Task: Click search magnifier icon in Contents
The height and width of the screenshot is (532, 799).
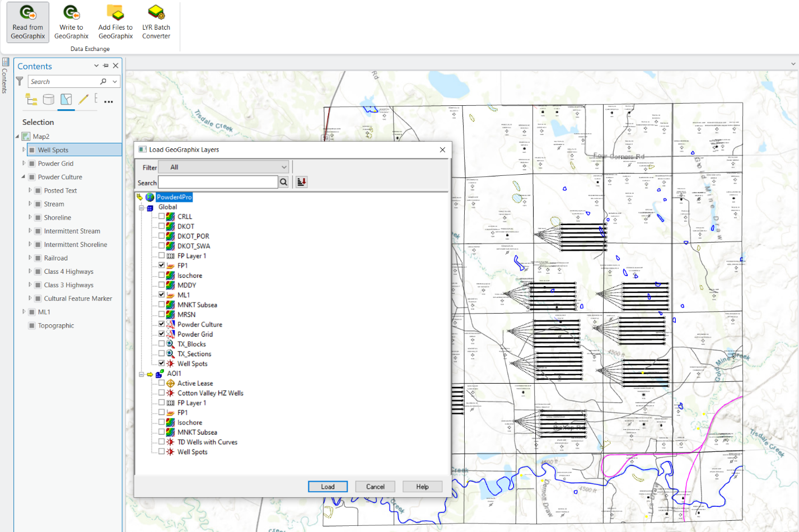Action: pos(103,82)
